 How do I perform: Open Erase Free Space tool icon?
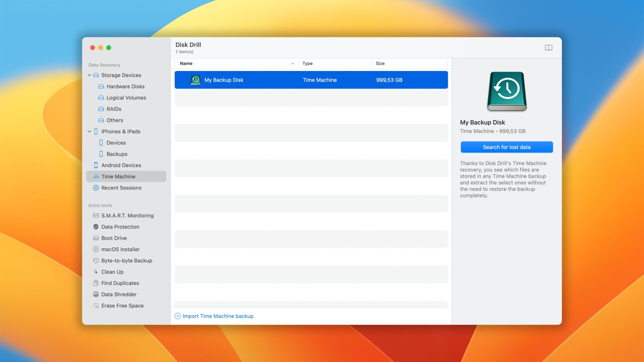(x=96, y=305)
